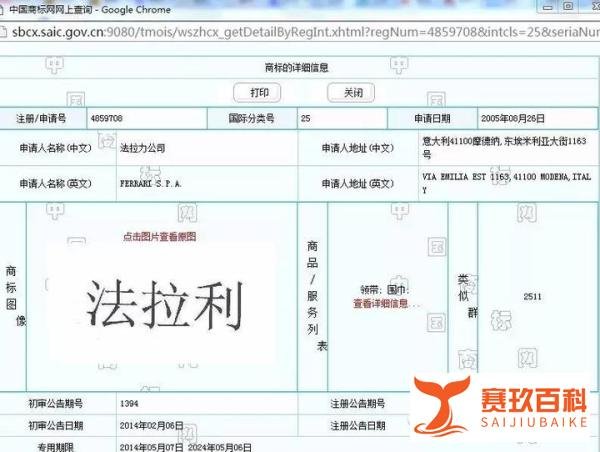Select application date 2005年08月26日

point(513,119)
